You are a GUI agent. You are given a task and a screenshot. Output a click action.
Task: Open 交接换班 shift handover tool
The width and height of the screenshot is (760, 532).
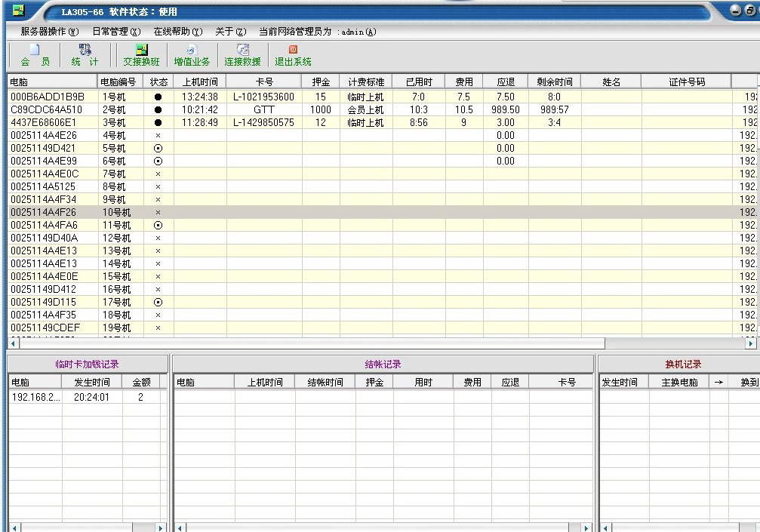tap(141, 55)
